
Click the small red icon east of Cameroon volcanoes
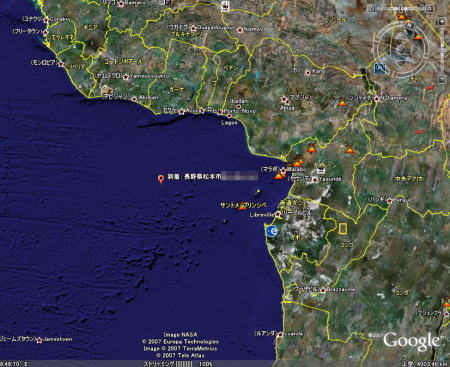click(x=419, y=132)
